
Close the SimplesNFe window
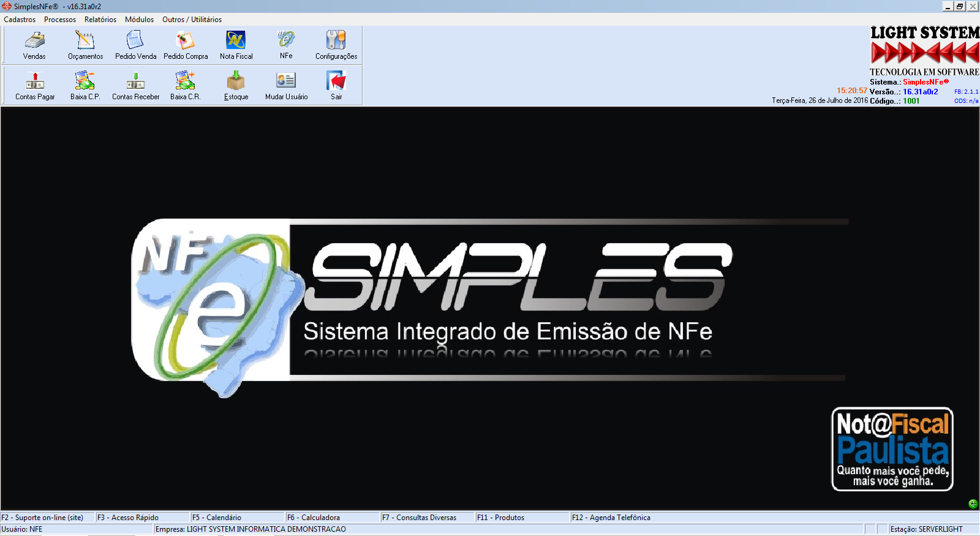(x=973, y=6)
